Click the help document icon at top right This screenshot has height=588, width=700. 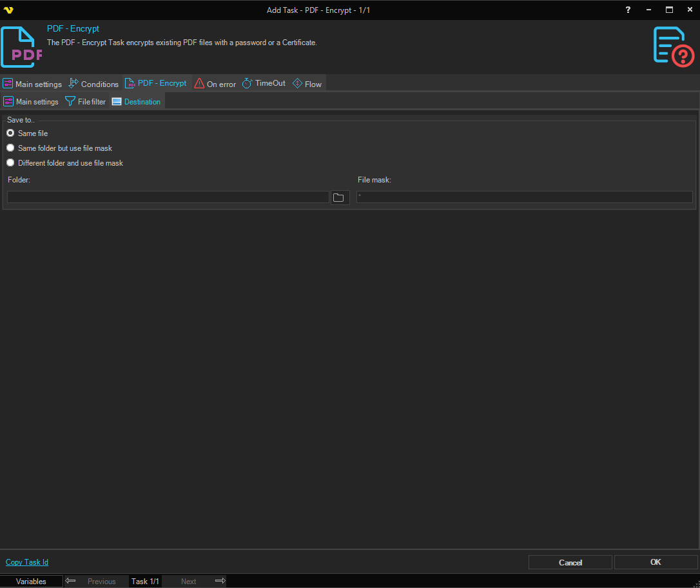pos(674,46)
